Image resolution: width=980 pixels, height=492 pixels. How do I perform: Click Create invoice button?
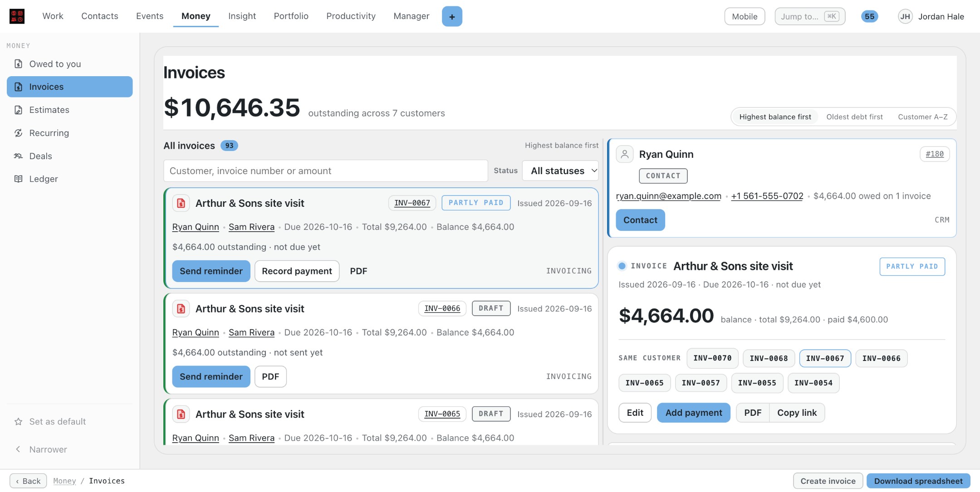[828, 481]
